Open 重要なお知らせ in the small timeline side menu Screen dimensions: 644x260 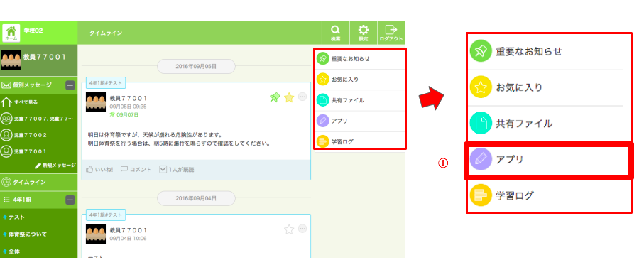click(x=360, y=59)
